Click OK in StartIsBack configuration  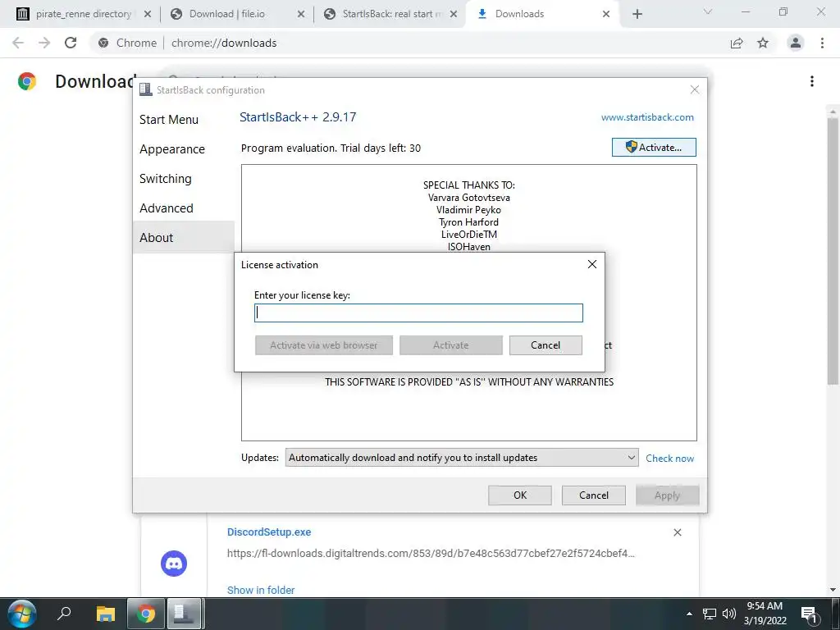coord(519,495)
